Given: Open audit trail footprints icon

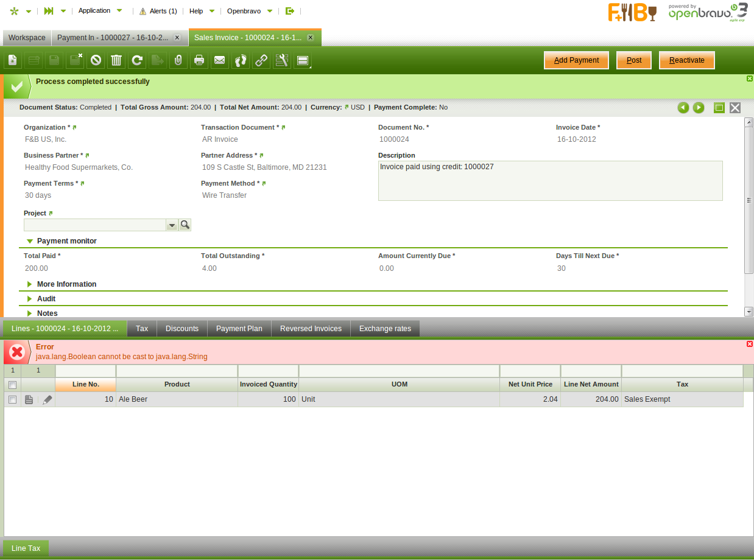Looking at the screenshot, I should pyautogui.click(x=241, y=60).
